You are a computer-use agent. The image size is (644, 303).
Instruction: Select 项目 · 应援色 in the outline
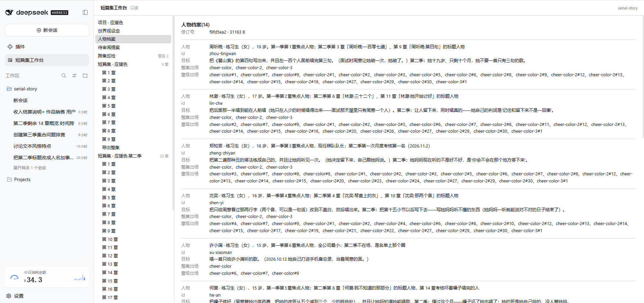133,23
